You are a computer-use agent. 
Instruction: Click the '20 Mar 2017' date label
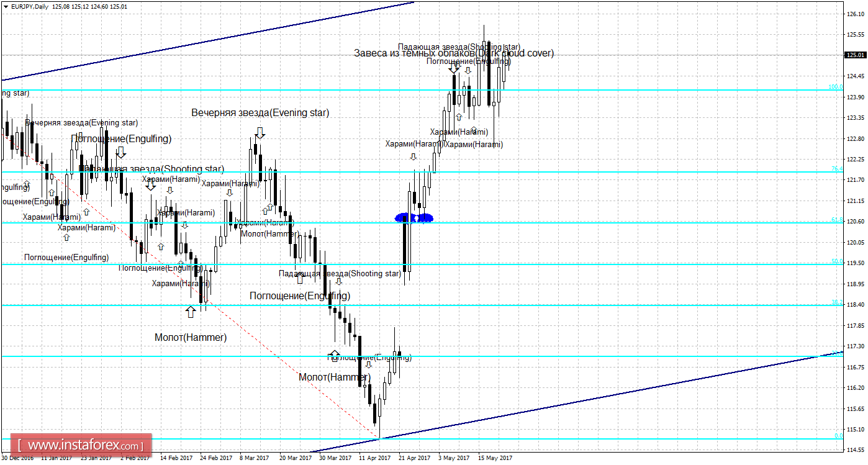pyautogui.click(x=295, y=458)
